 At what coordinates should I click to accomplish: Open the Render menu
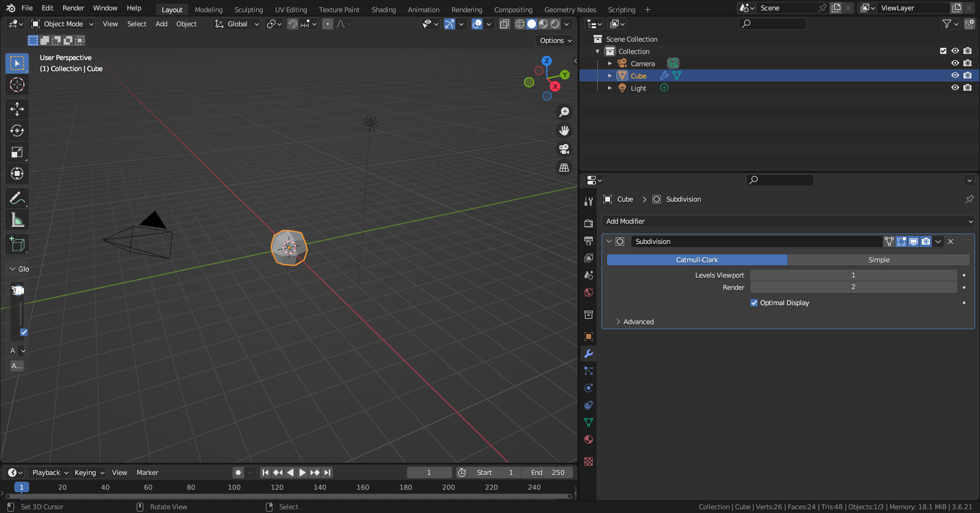coord(73,8)
